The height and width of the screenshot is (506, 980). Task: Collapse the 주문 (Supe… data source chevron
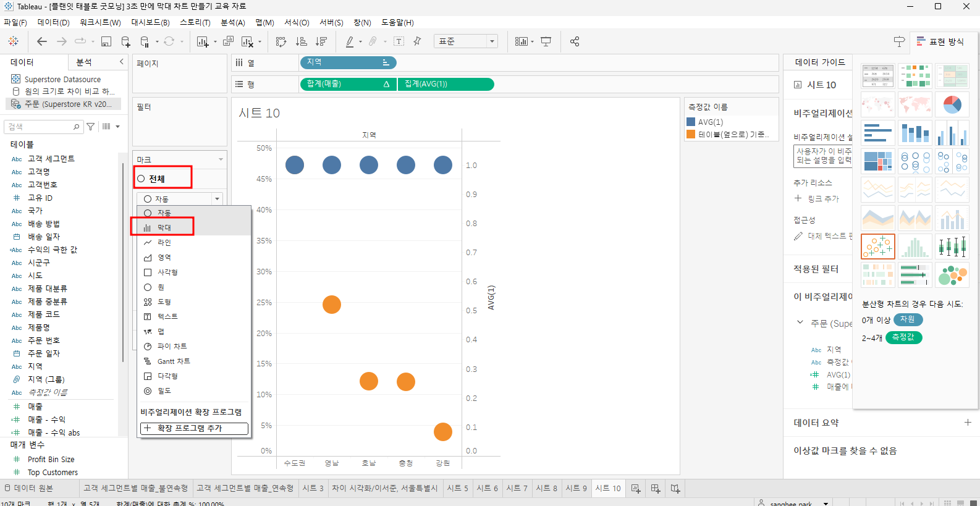coord(800,323)
